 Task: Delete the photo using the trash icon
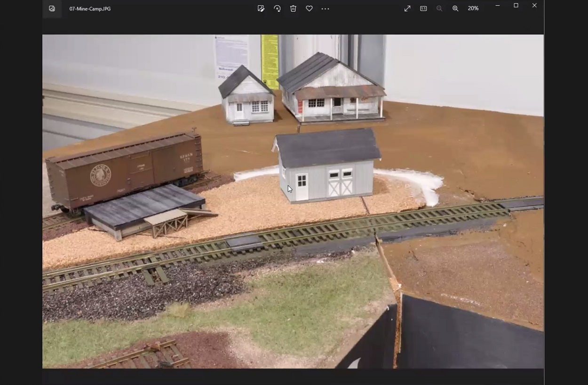click(x=293, y=8)
